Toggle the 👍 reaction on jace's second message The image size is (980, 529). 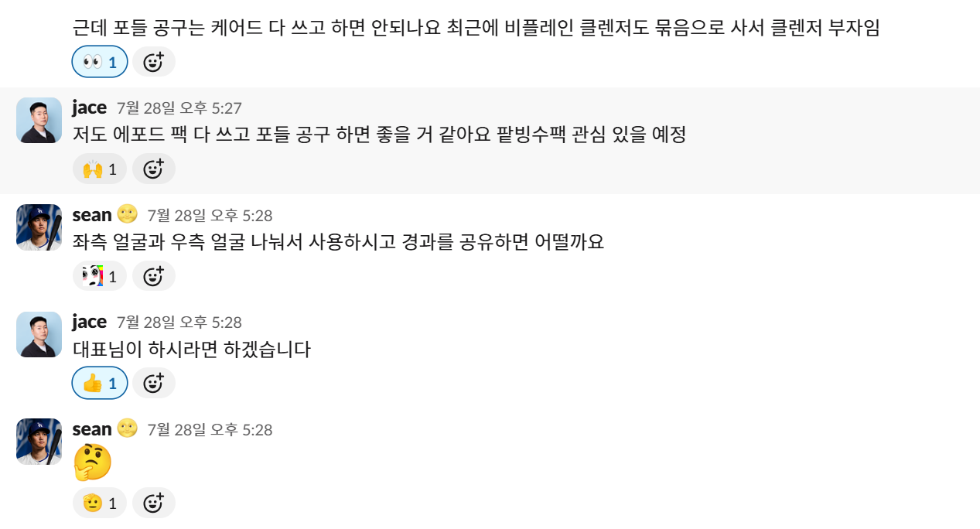[x=99, y=382]
